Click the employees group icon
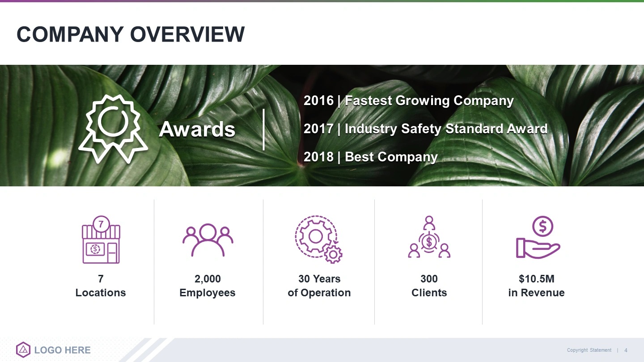Image resolution: width=644 pixels, height=362 pixels. coord(208,240)
